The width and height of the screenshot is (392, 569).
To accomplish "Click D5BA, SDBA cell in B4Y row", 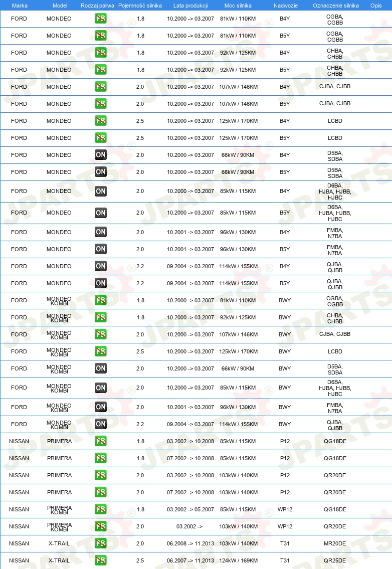I will tap(335, 156).
